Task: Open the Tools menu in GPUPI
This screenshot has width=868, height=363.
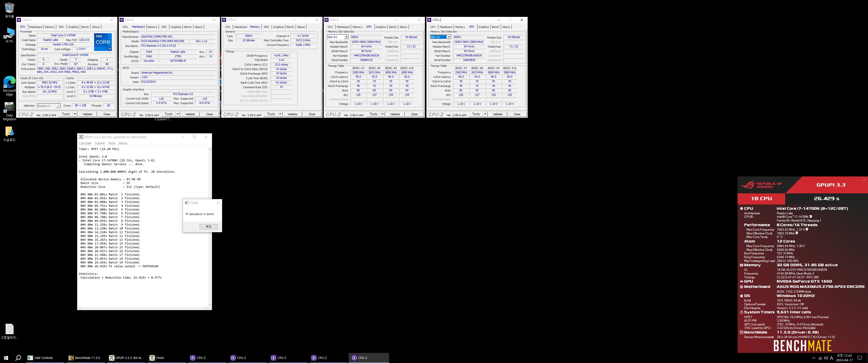Action: (112, 143)
